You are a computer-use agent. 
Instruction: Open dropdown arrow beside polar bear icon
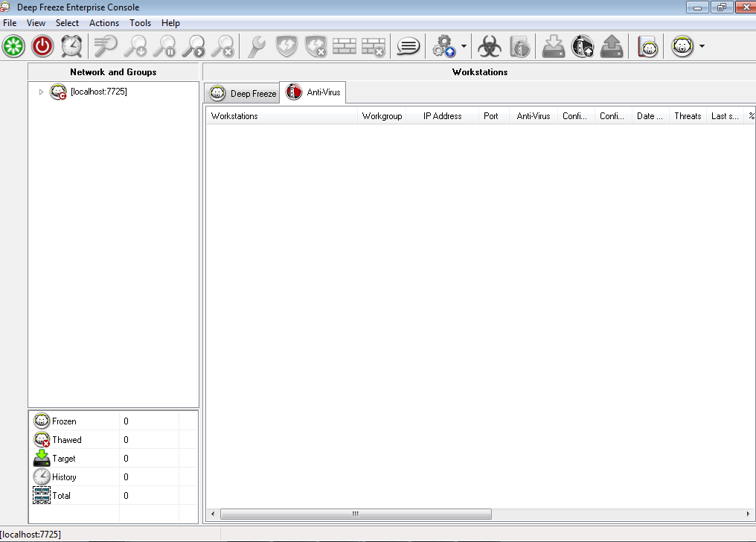[702, 46]
